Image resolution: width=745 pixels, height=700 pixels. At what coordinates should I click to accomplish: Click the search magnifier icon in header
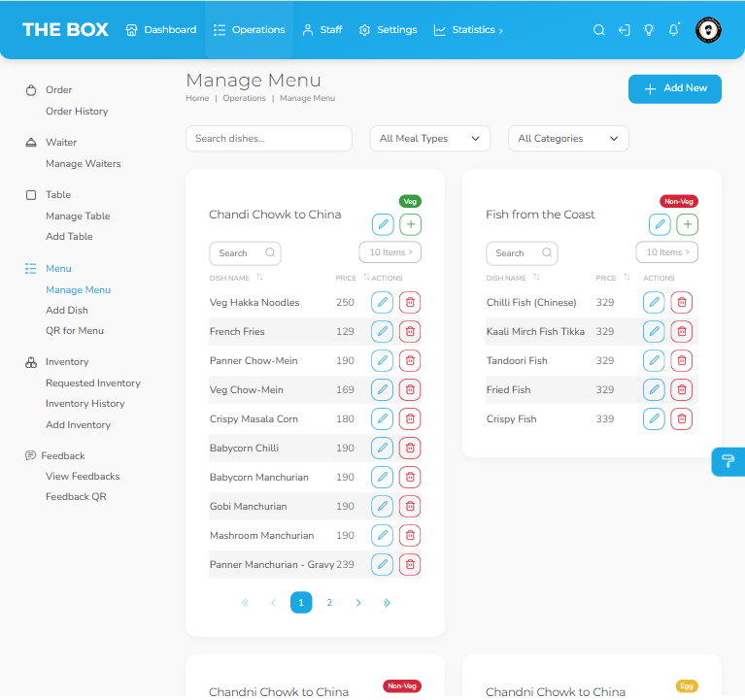click(x=599, y=30)
